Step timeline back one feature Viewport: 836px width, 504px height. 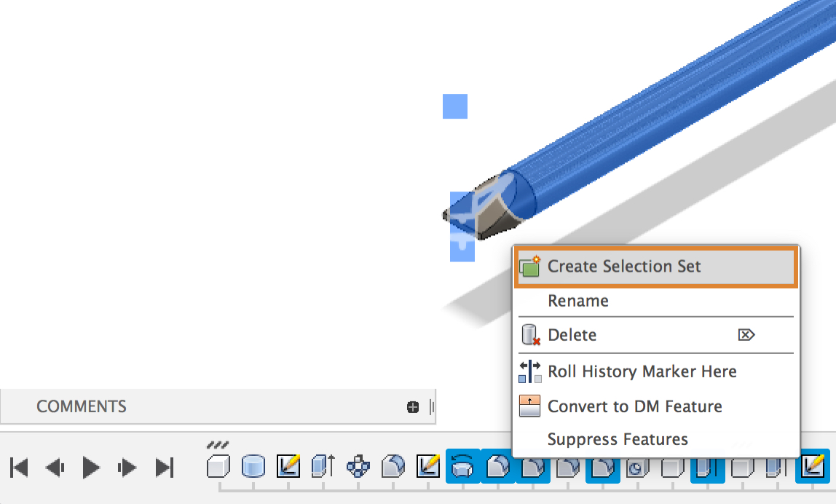55,468
